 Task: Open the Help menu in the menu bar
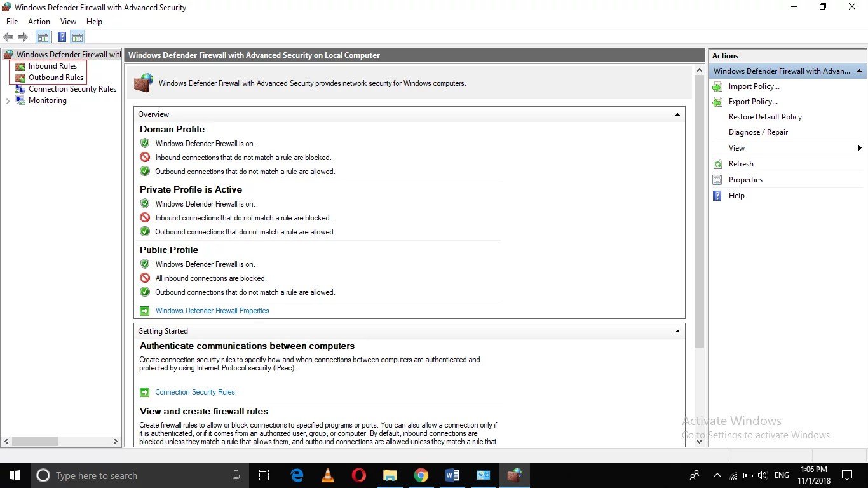94,22
